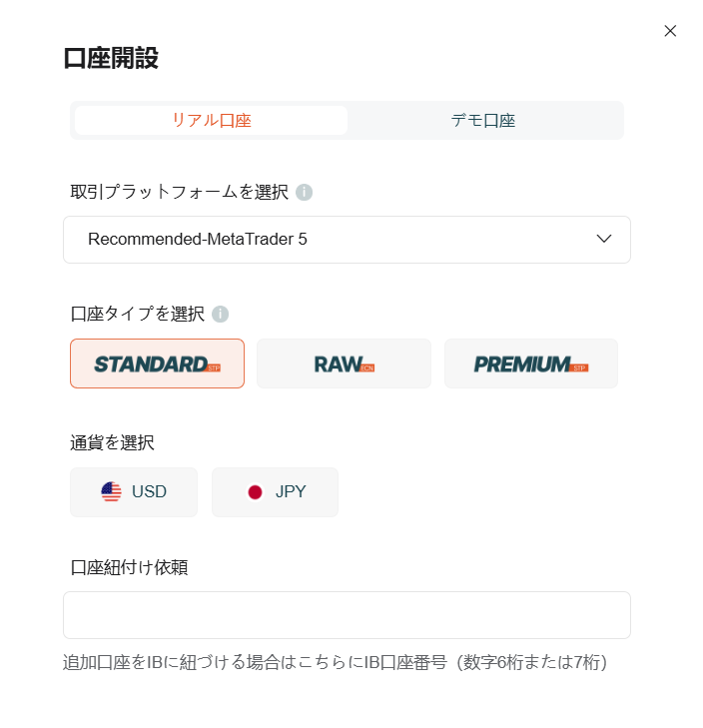
Task: Click the 口座紐付け依頼 input field
Action: click(347, 615)
